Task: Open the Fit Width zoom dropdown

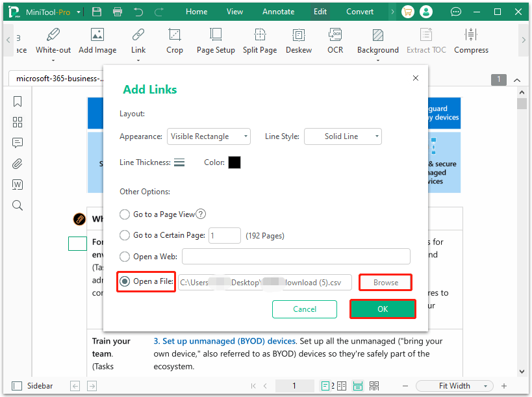Action: [454, 386]
